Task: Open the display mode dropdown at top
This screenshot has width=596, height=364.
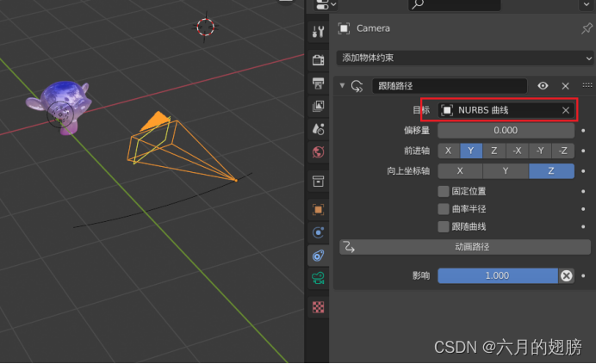Action: pyautogui.click(x=326, y=4)
